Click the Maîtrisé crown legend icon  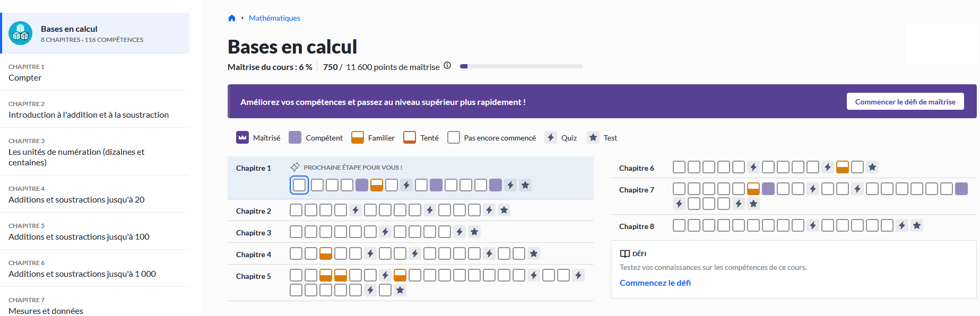pyautogui.click(x=242, y=138)
